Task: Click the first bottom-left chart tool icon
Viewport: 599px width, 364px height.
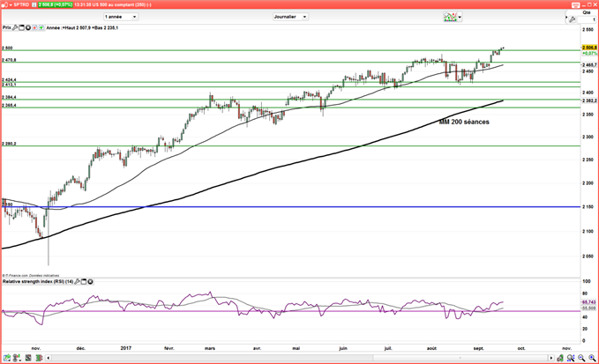Action: (7, 358)
